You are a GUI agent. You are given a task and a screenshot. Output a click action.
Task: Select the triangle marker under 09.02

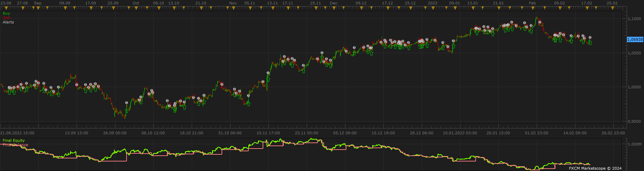click(560, 8)
